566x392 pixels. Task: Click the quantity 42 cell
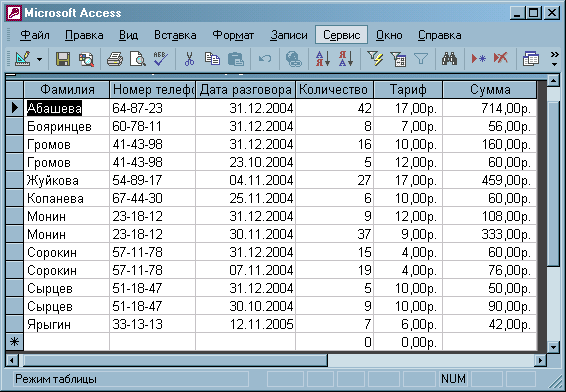coord(334,108)
